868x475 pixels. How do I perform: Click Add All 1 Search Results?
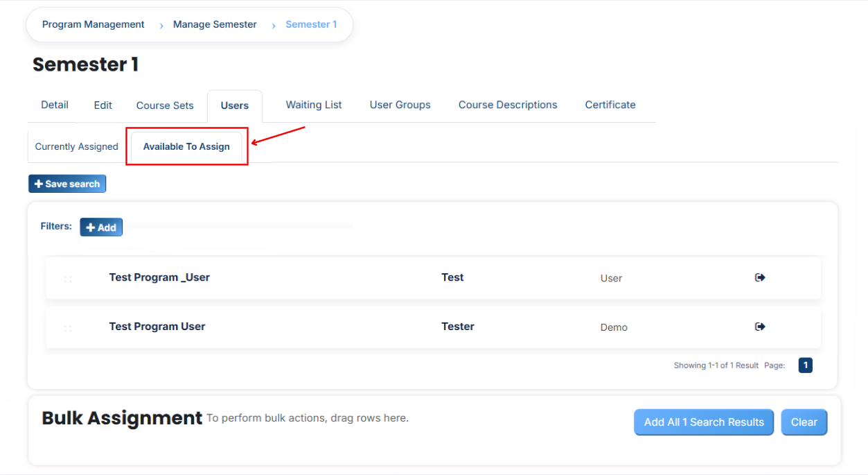(704, 422)
